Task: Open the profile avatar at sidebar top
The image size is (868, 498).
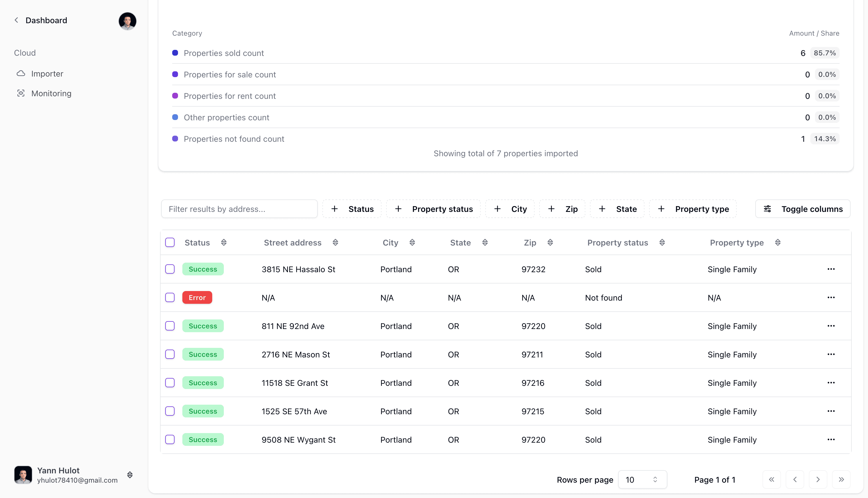Action: click(x=128, y=21)
